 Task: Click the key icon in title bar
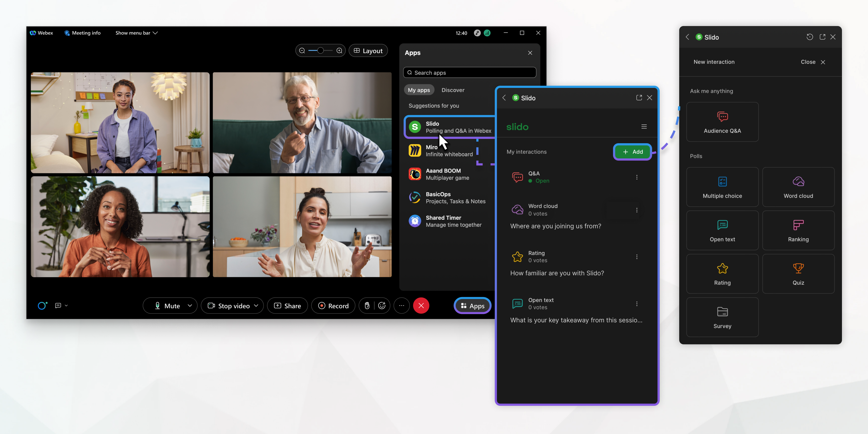477,33
